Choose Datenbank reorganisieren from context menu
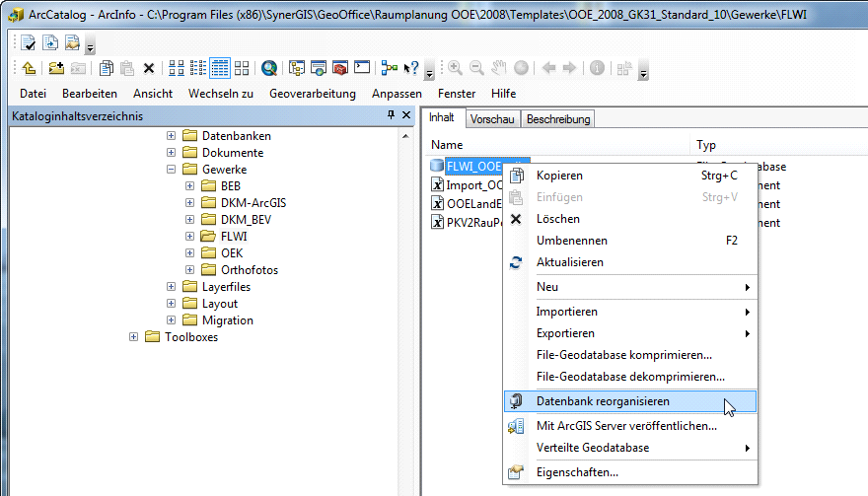 coord(603,401)
